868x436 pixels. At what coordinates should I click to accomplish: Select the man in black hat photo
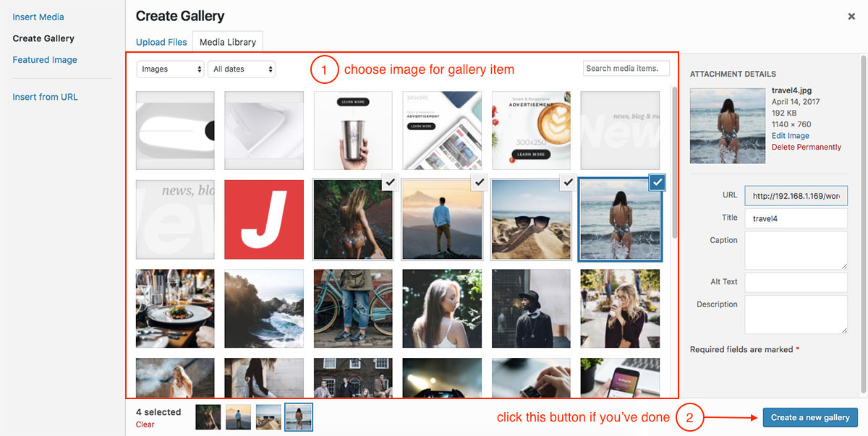click(x=531, y=309)
